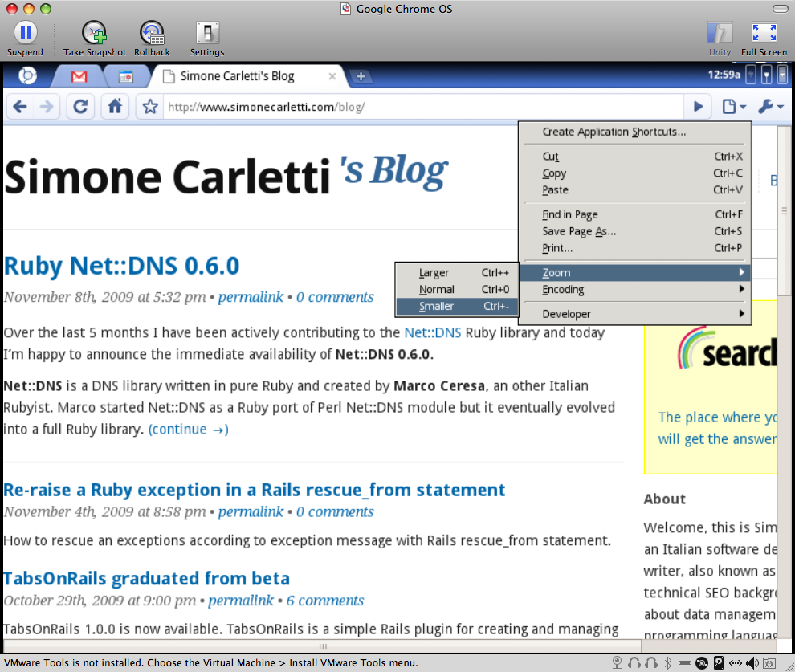Image resolution: width=795 pixels, height=672 pixels.
Task: Open the page actions dropdown
Action: 732,105
